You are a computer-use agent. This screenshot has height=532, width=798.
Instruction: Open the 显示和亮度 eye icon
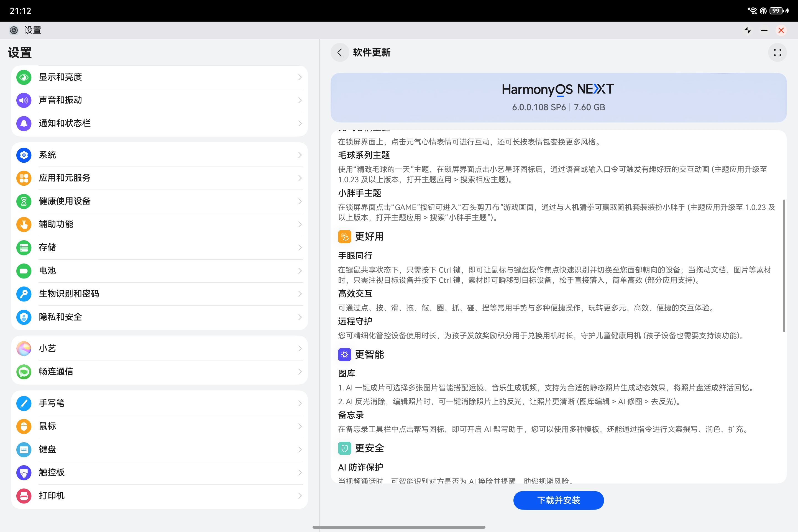[x=24, y=77]
